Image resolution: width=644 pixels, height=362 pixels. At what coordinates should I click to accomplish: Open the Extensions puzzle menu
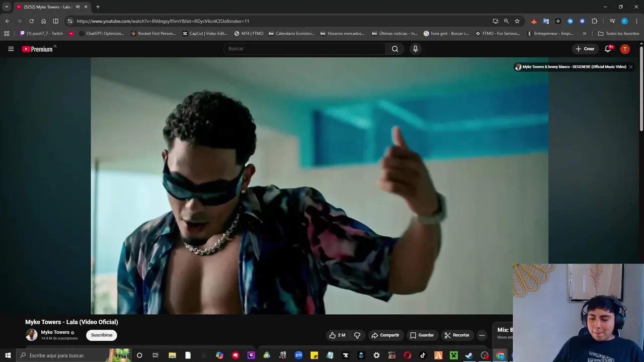595,21
